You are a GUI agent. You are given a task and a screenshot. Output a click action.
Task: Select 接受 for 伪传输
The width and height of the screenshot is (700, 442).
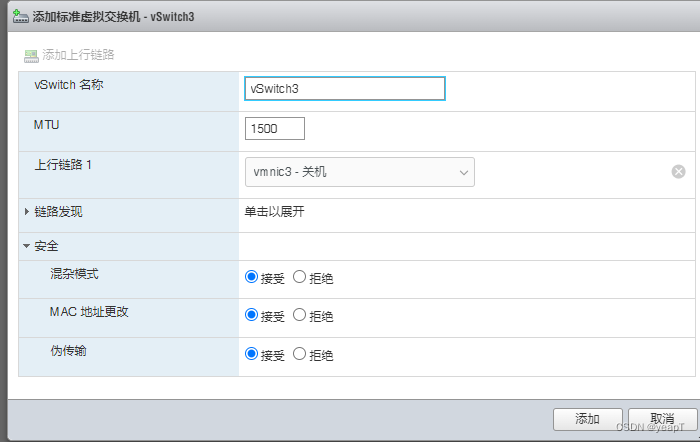click(x=251, y=354)
